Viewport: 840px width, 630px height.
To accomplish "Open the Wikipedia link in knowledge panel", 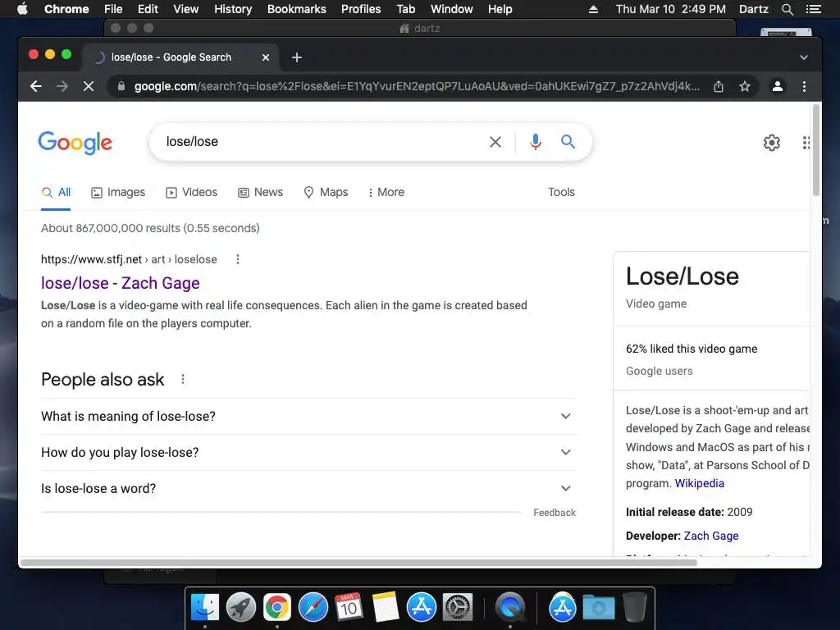I will tap(699, 483).
